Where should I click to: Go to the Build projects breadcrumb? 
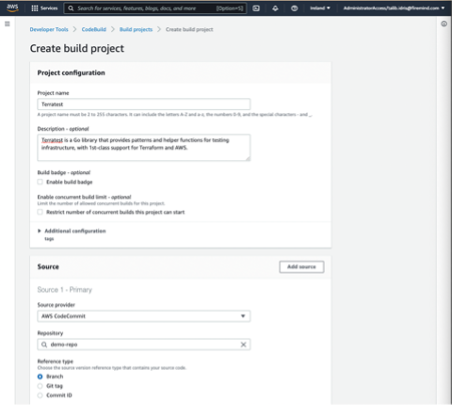coord(136,29)
